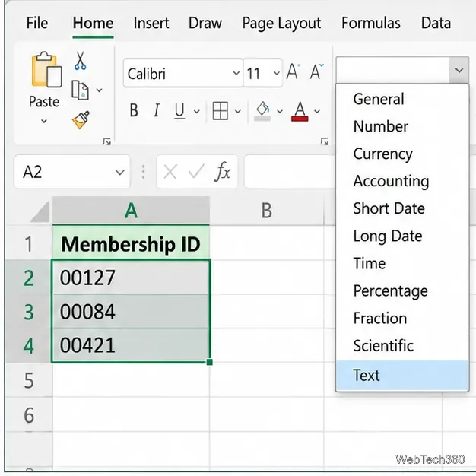
Task: Click the Membership ID header cell
Action: click(131, 243)
